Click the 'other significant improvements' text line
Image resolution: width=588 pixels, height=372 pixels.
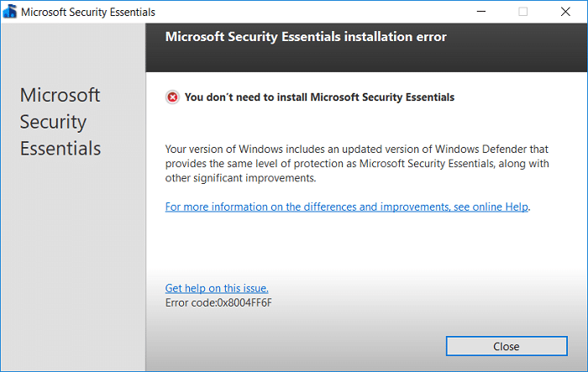point(240,178)
